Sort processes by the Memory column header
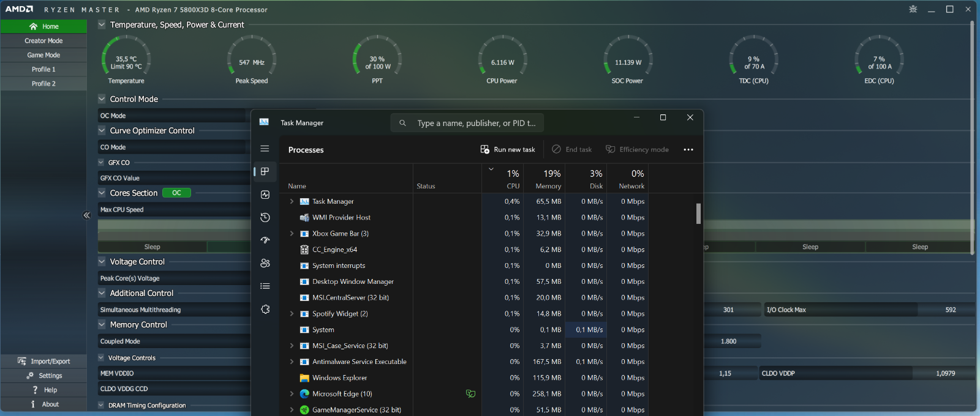980x416 pixels. click(x=543, y=179)
